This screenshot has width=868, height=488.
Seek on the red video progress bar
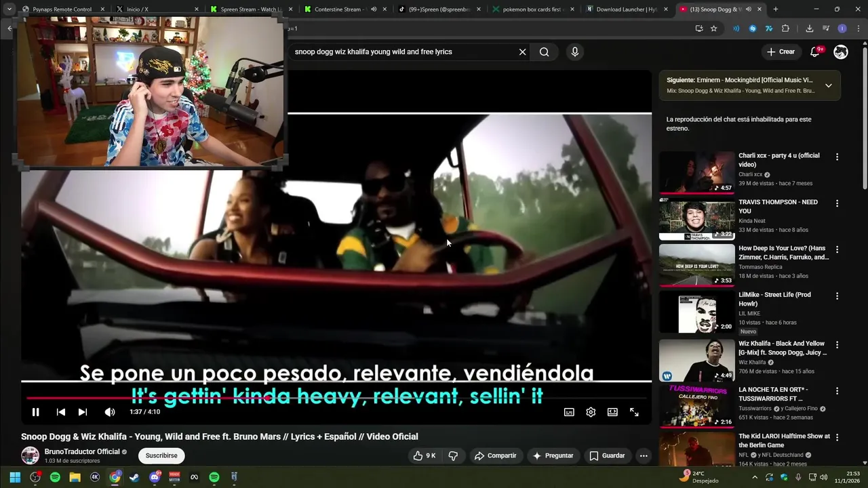(336, 399)
